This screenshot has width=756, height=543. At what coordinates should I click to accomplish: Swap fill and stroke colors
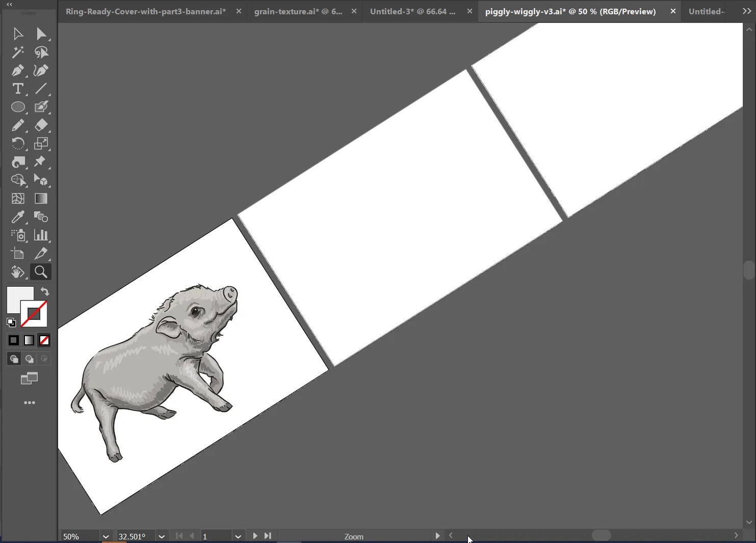(45, 291)
